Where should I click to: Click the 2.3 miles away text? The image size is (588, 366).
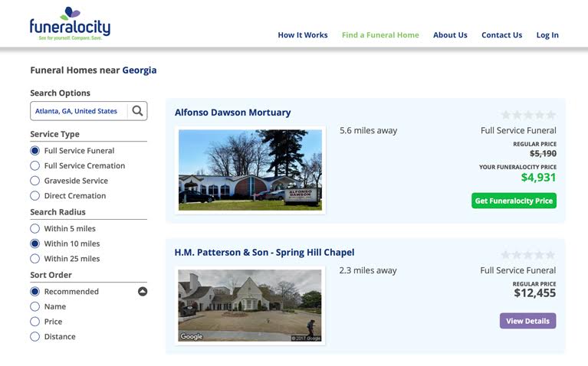coord(368,270)
